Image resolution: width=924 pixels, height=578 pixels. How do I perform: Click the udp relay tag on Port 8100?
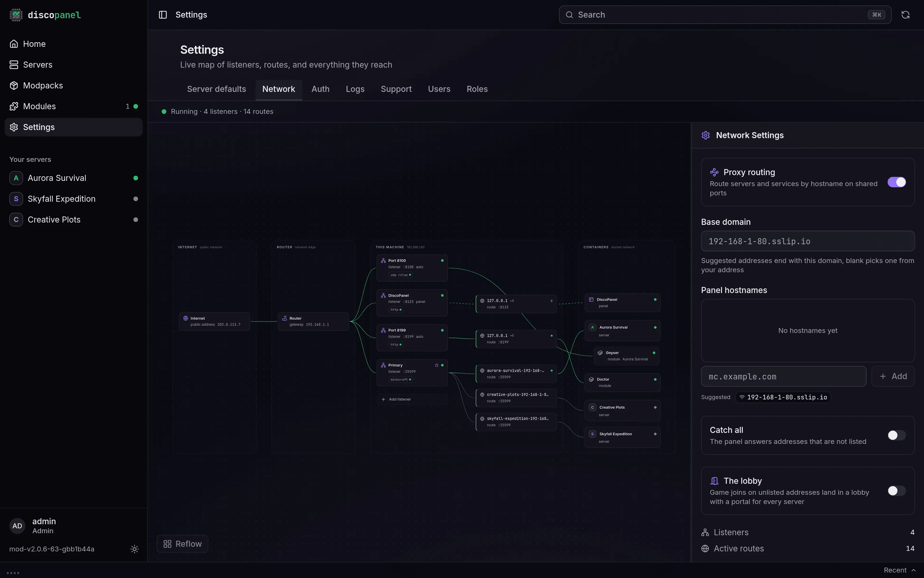(400, 275)
